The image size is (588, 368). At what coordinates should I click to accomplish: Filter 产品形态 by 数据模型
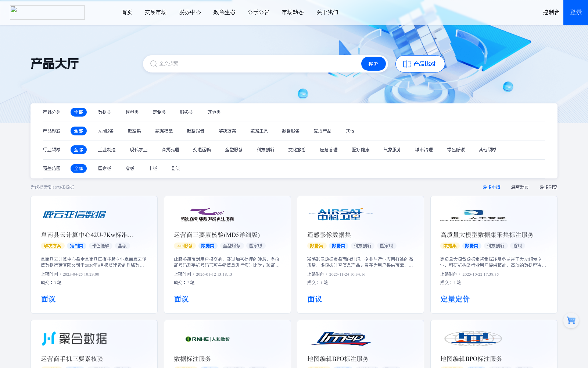[164, 131]
